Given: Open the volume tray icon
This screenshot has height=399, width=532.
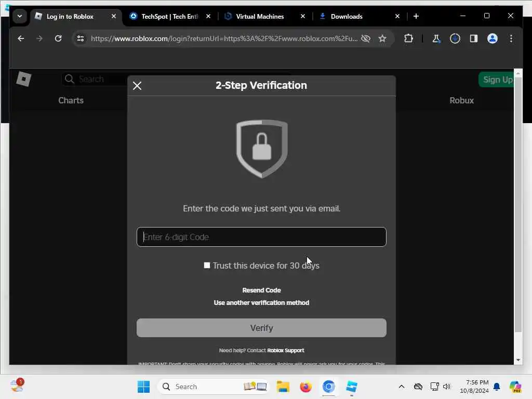Looking at the screenshot, I should tap(446, 387).
